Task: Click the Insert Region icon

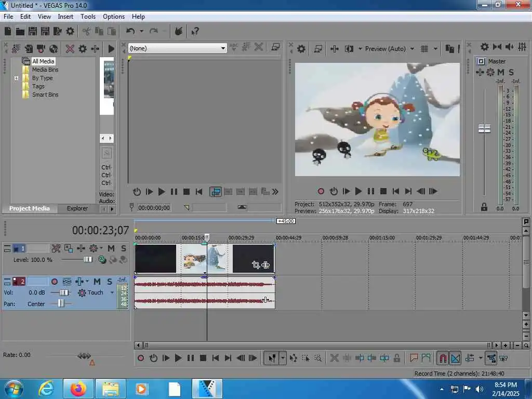Action: (x=426, y=358)
